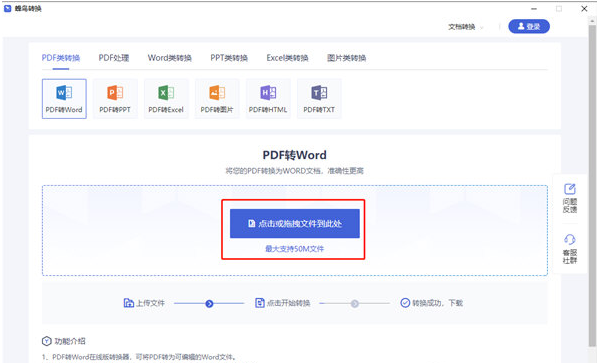Screen dimensions: 598x363
Task: Click the 功能介绍 section icon
Action: click(47, 341)
